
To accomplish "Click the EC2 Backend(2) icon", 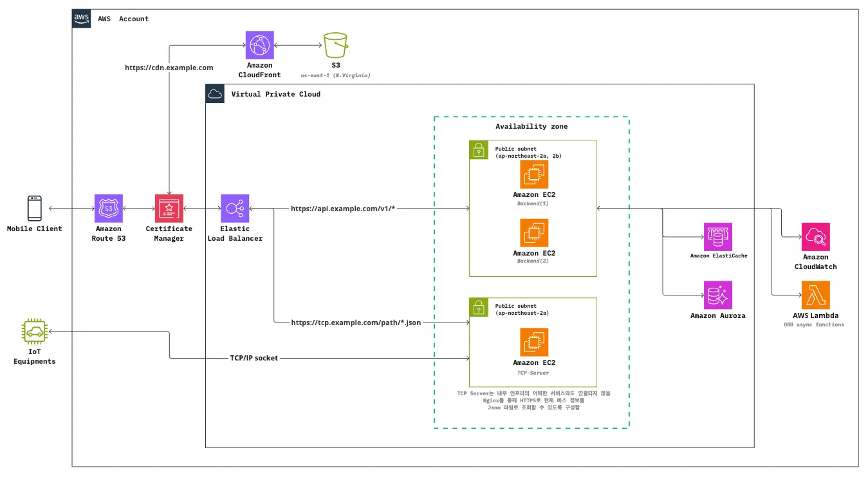I will (x=534, y=232).
